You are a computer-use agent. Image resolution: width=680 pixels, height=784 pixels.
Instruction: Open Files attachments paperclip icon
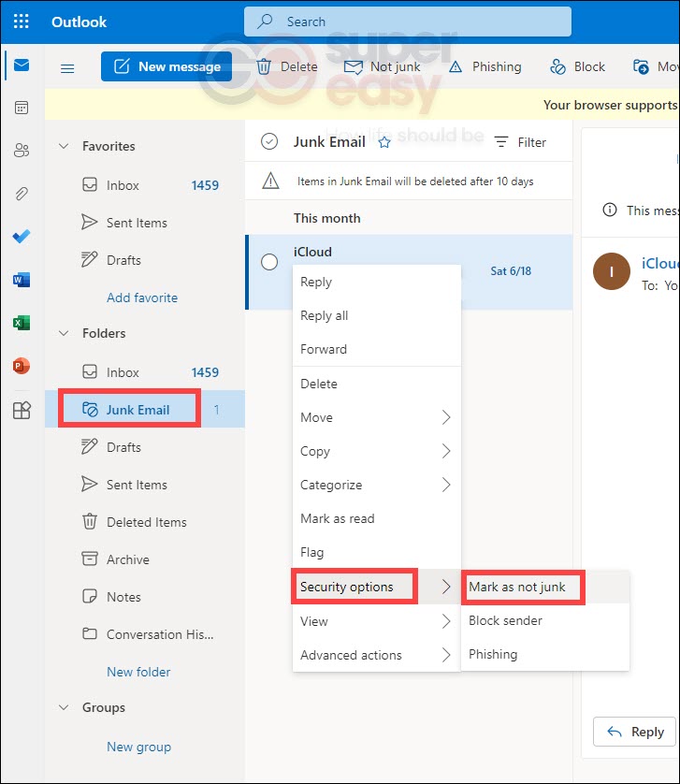[x=22, y=194]
